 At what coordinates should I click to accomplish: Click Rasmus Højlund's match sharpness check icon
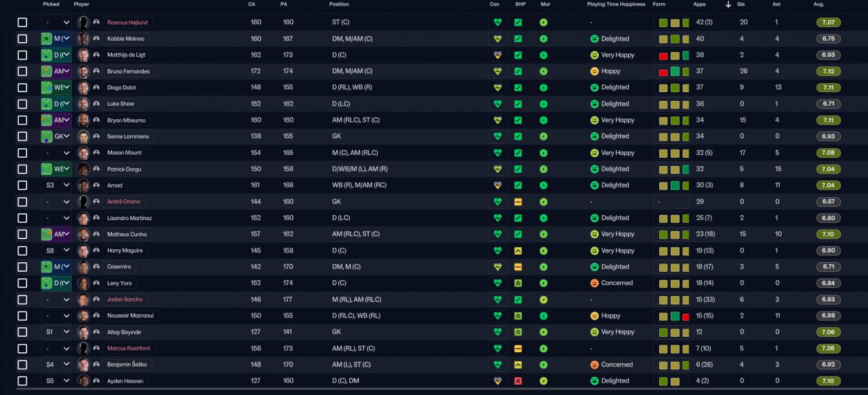click(x=518, y=22)
